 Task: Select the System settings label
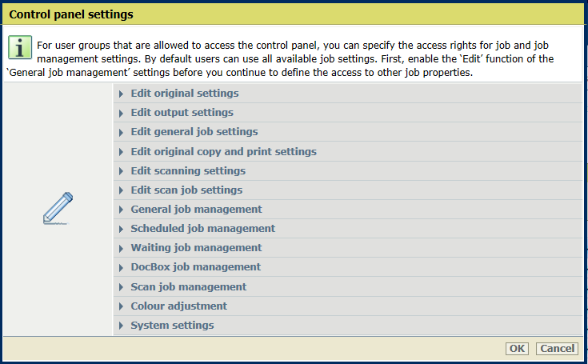[172, 325]
